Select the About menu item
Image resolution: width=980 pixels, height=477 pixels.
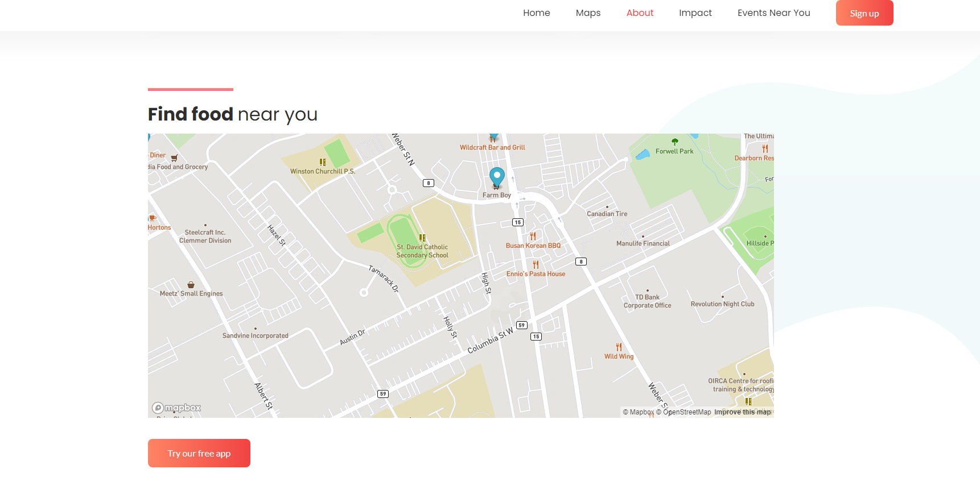click(x=640, y=13)
